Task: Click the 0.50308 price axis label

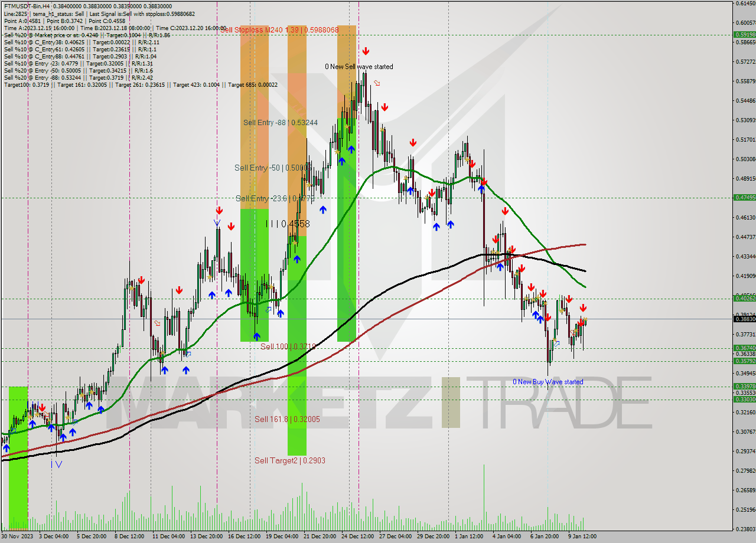Action: click(x=746, y=159)
